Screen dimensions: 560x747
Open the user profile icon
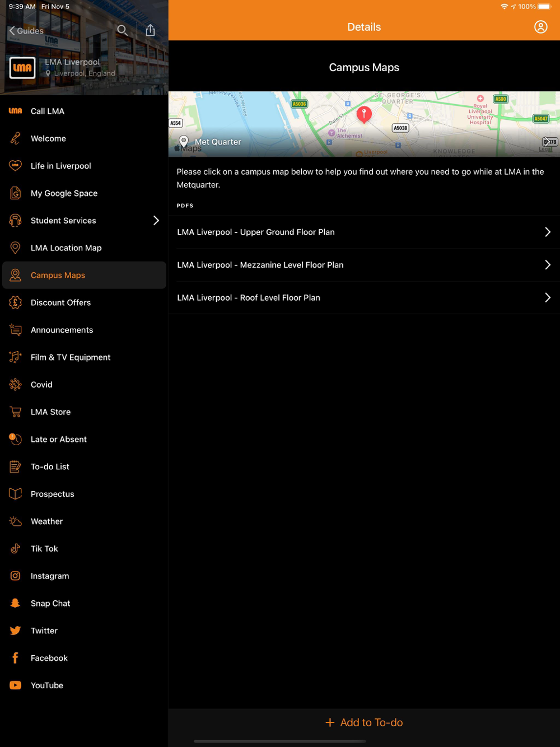coord(540,27)
